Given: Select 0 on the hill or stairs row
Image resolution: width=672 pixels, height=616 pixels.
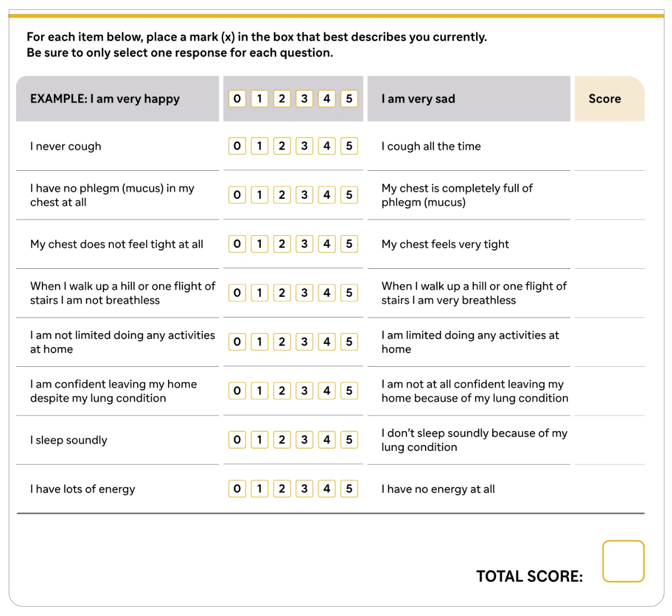Looking at the screenshot, I should [237, 293].
